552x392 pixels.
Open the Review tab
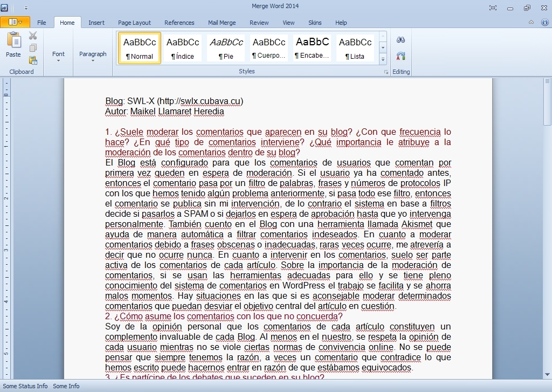coord(259,23)
